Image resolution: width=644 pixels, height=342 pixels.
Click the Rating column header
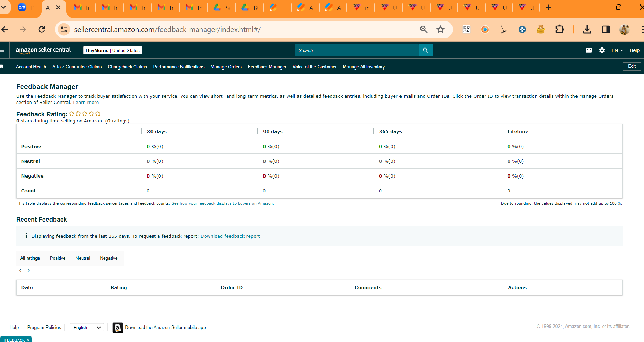click(x=119, y=288)
